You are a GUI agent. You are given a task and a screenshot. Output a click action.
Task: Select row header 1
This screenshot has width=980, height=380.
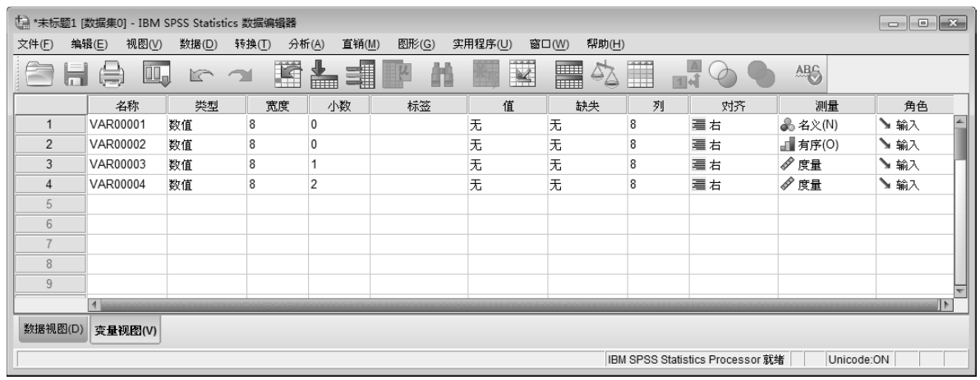point(50,125)
